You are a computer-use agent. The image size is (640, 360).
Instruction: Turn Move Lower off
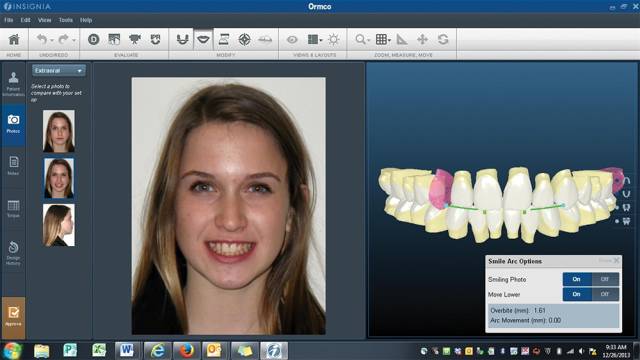point(605,294)
